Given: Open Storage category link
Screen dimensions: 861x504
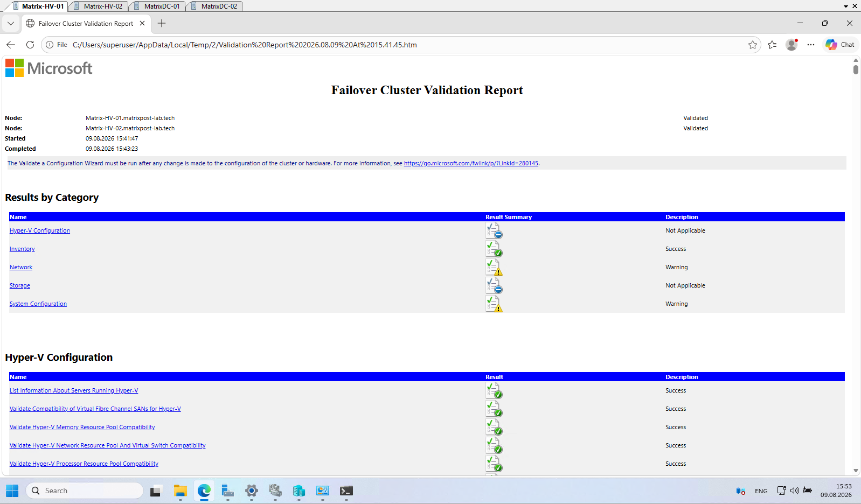Looking at the screenshot, I should (20, 285).
